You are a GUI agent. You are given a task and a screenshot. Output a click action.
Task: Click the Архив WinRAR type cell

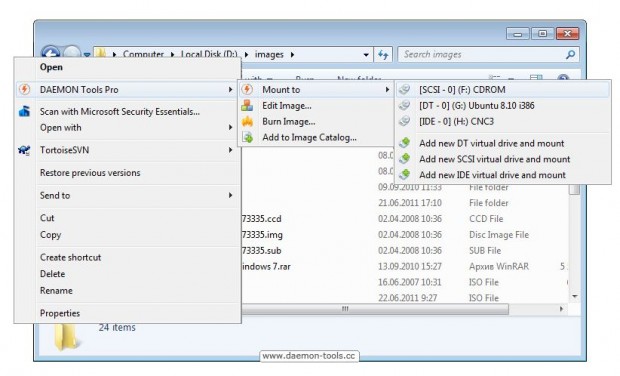click(499, 266)
